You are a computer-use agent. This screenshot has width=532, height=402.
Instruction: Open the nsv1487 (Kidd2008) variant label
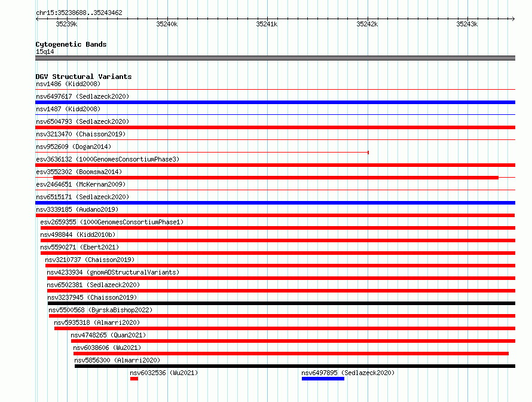click(68, 109)
